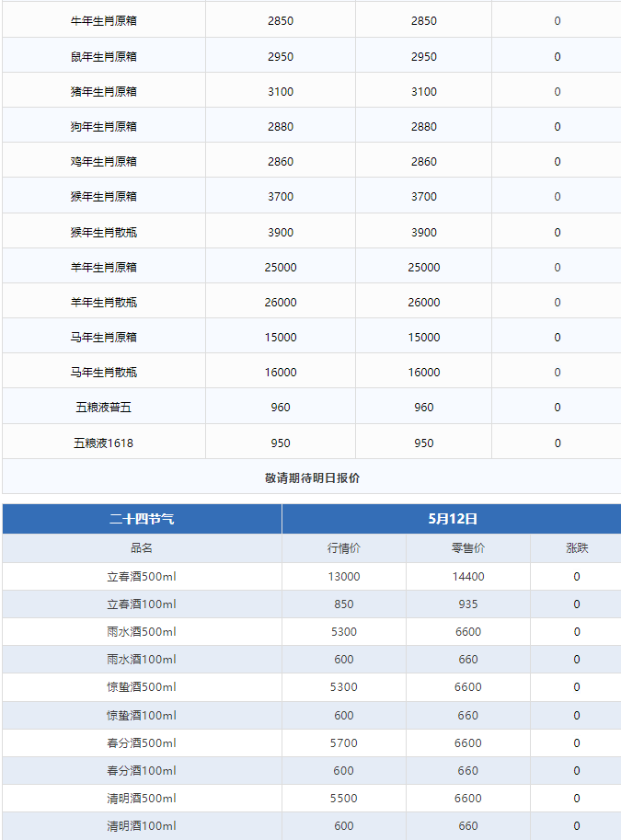Click the 五粮液普五 product cell
The height and width of the screenshot is (840, 621).
(x=103, y=408)
